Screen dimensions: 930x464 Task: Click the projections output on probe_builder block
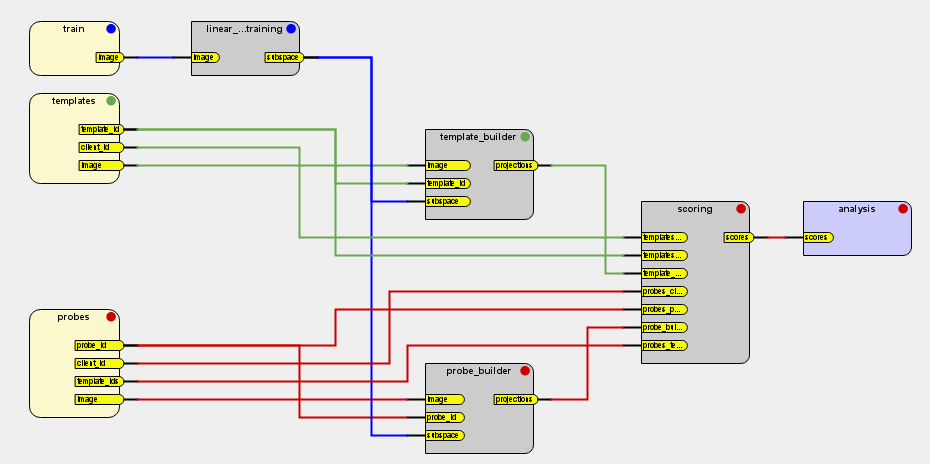click(x=515, y=399)
